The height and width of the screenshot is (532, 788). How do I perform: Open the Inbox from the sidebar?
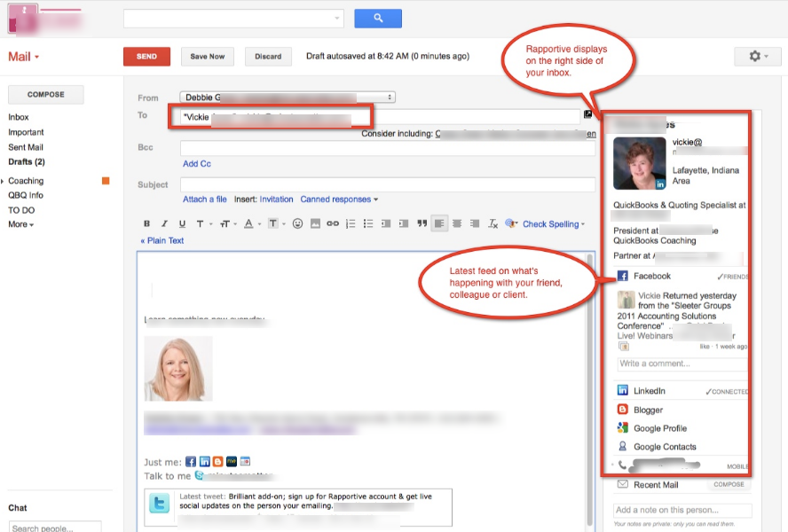coord(20,116)
